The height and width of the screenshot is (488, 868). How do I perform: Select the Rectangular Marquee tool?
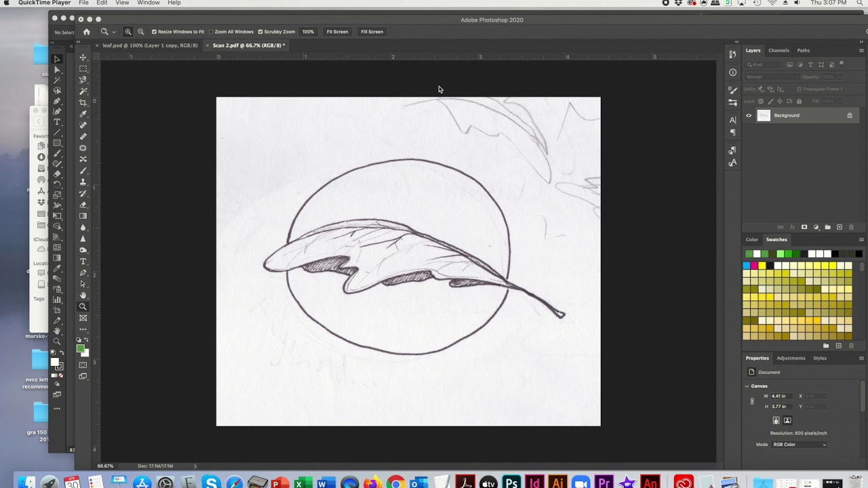click(83, 68)
